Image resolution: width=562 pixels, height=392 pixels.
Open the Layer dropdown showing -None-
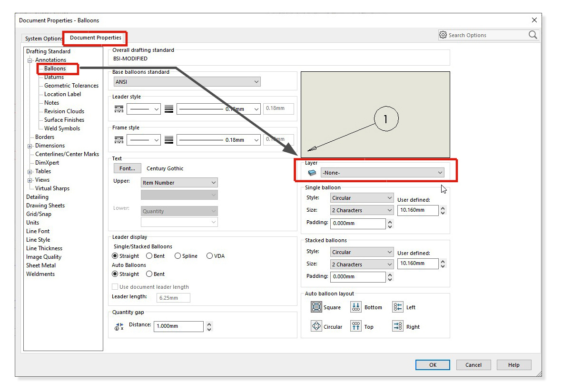tap(383, 173)
